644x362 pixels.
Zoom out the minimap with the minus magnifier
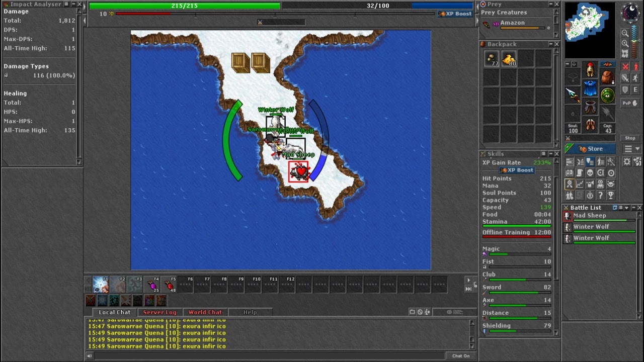click(x=625, y=33)
